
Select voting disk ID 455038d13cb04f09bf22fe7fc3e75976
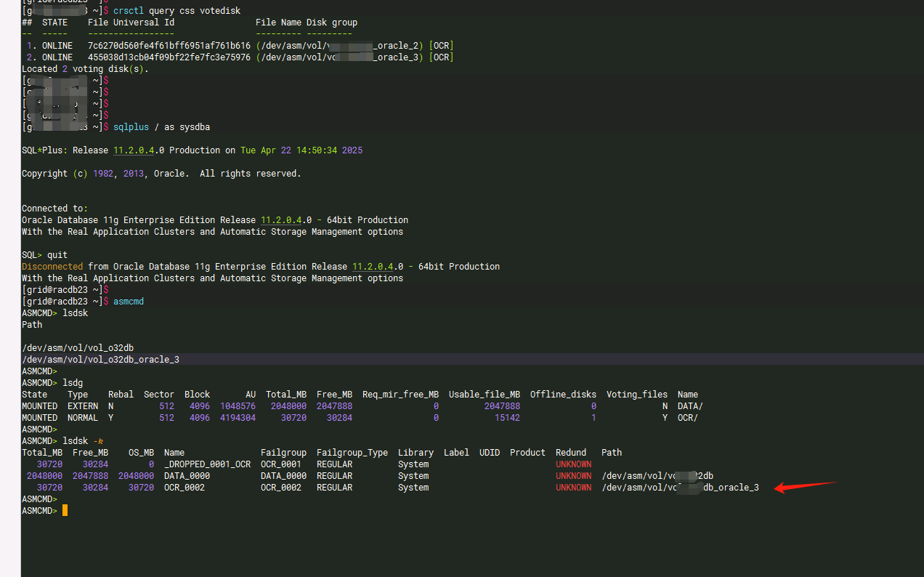[169, 57]
